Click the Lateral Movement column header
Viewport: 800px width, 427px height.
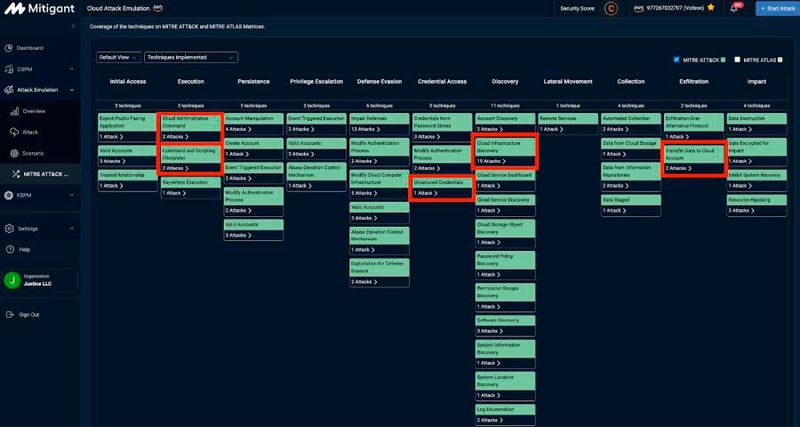click(568, 82)
